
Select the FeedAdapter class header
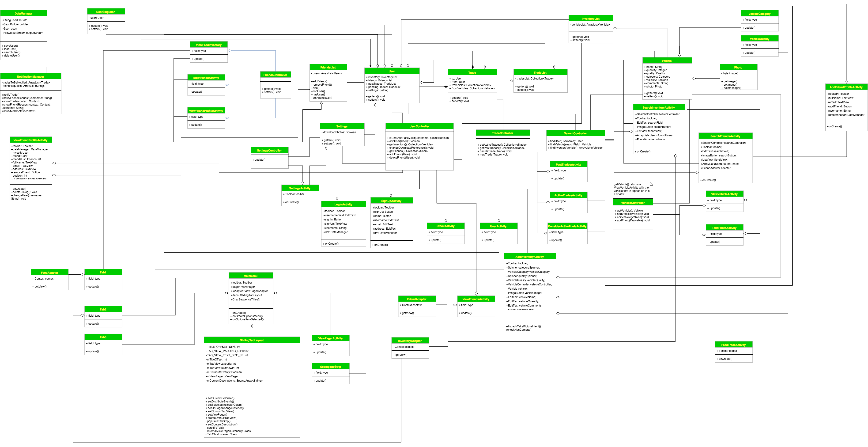[49, 272]
